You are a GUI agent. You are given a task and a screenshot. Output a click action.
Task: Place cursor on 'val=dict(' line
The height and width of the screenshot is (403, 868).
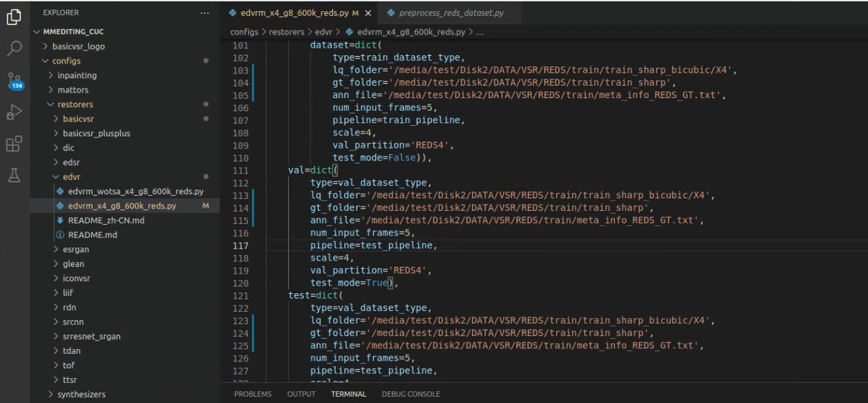tap(313, 170)
